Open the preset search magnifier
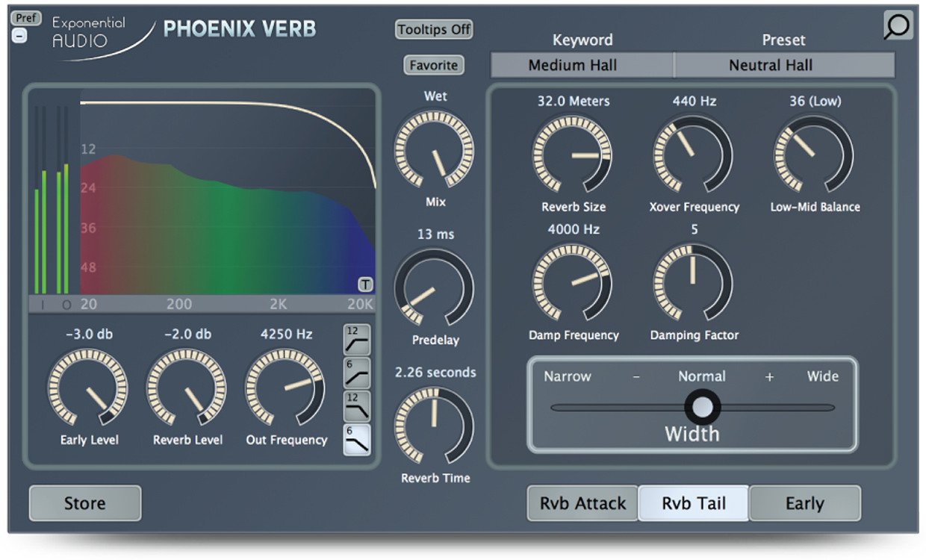 (897, 26)
